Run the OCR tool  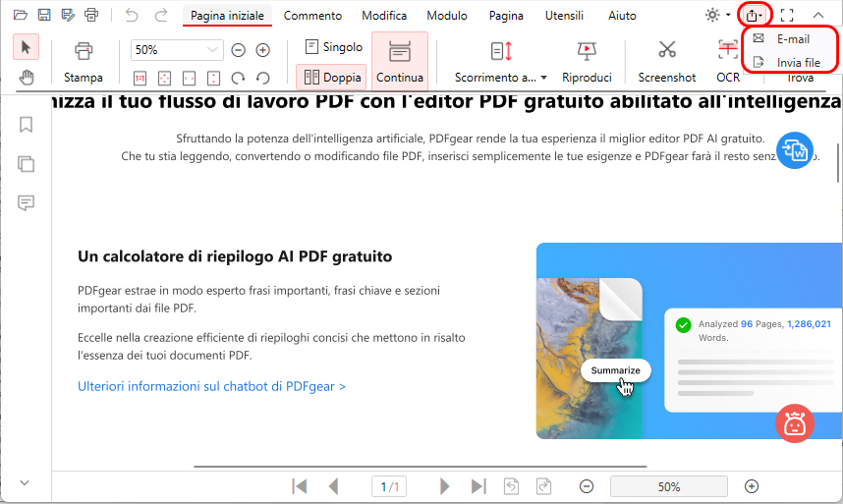point(728,62)
